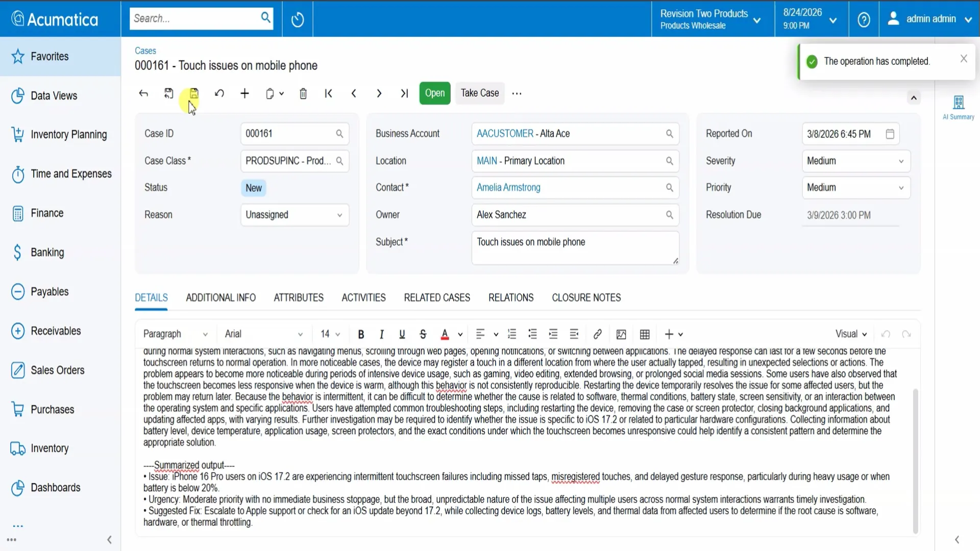980x551 pixels.
Task: Switch to the Activities tab
Action: [x=363, y=297]
